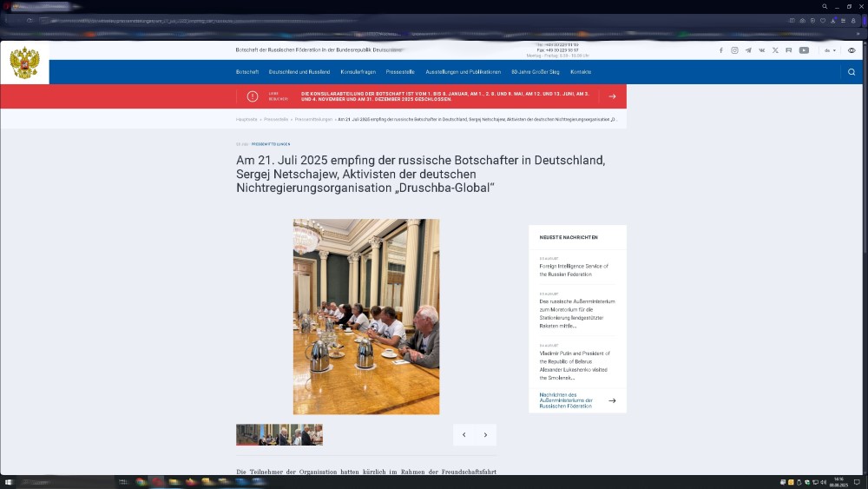
Task: Open the VK social network icon
Action: 762,50
